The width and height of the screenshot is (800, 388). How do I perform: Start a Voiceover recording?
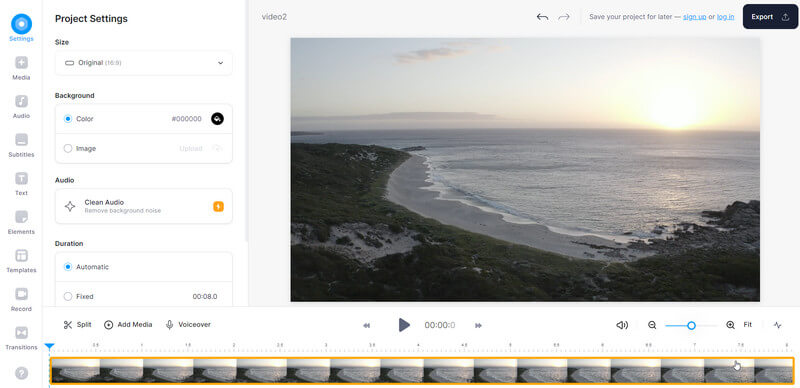coord(188,325)
